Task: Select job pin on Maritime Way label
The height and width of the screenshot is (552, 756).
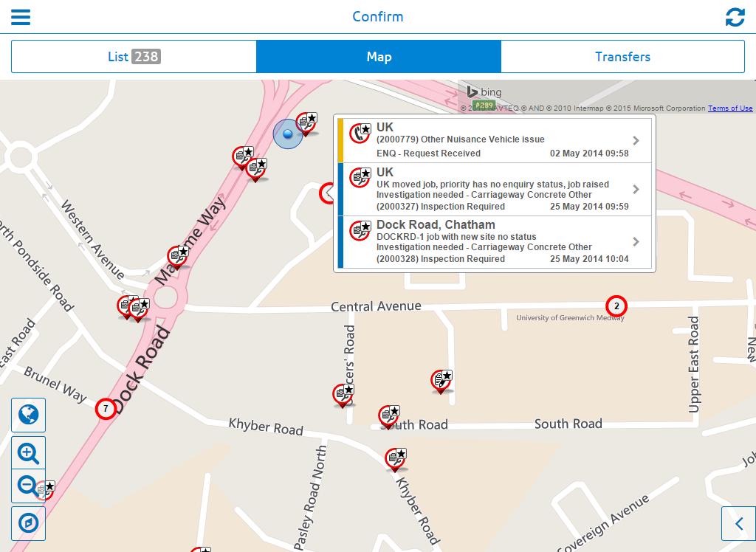Action: pyautogui.click(x=177, y=257)
